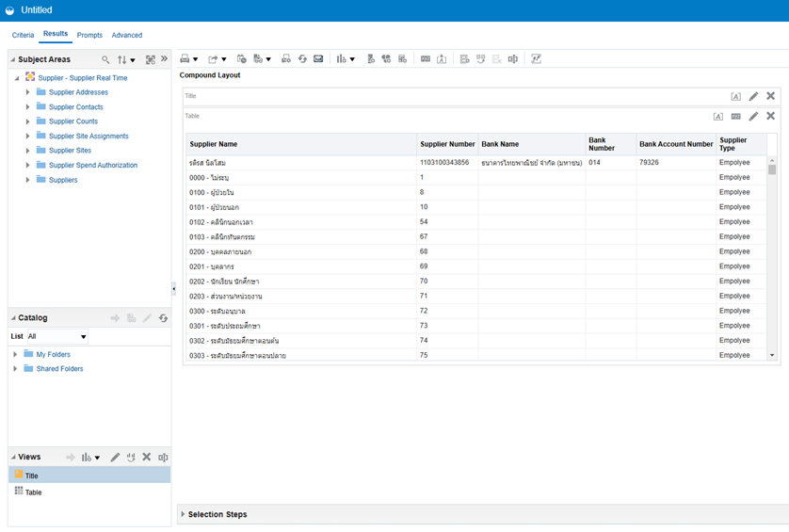
Task: Click the Subject Areas icon left of the double chevron
Action: (x=150, y=59)
